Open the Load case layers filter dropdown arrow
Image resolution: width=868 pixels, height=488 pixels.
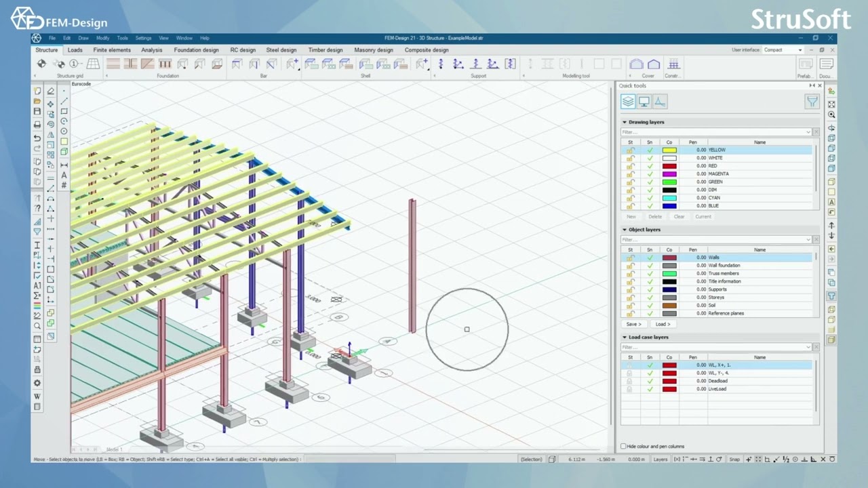click(x=808, y=347)
